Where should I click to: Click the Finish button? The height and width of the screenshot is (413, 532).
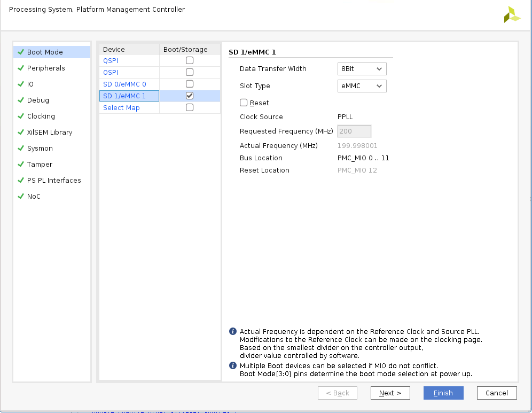coord(443,393)
